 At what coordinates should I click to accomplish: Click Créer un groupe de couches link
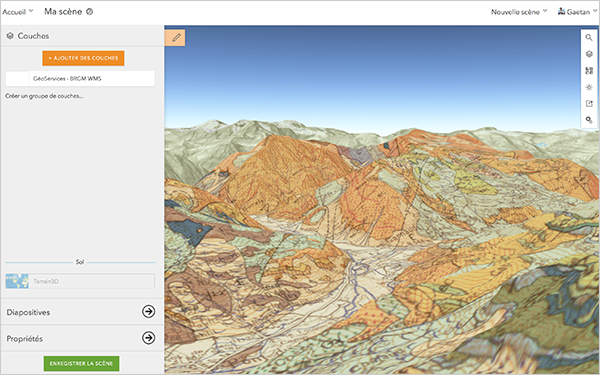(44, 96)
